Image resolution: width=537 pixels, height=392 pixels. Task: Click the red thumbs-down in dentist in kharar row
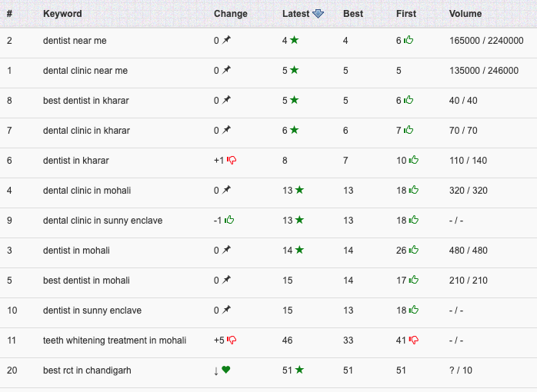[x=232, y=160]
